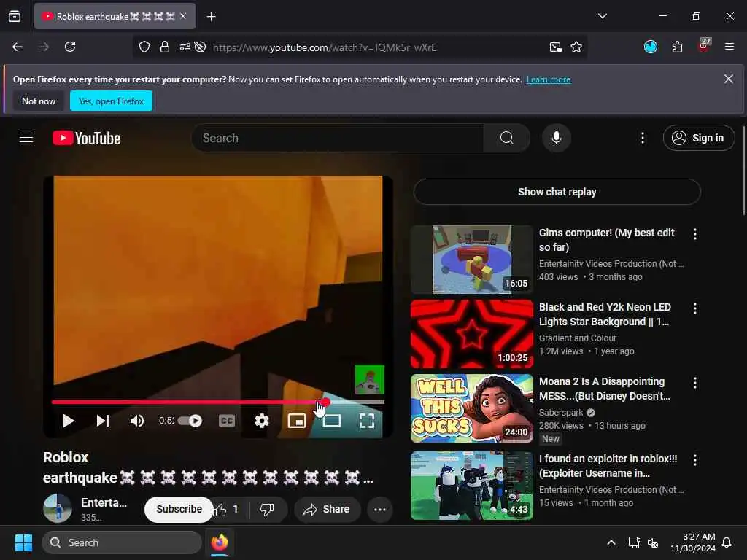The height and width of the screenshot is (560, 747).
Task: Open options for exploiter in roblox video
Action: (695, 460)
